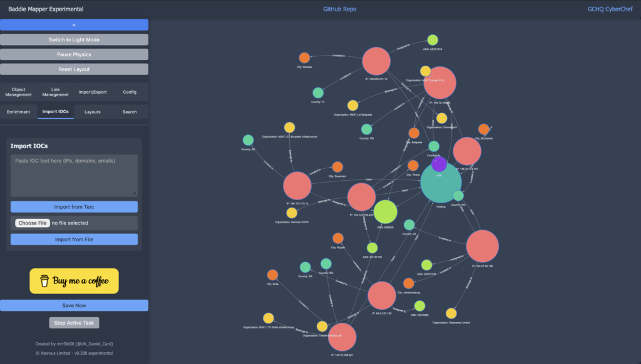Switch to the Enrichment tab

[19, 112]
